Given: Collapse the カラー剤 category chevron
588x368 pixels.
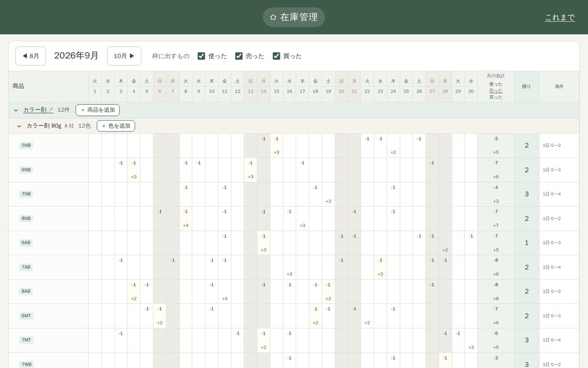Looking at the screenshot, I should (x=16, y=110).
